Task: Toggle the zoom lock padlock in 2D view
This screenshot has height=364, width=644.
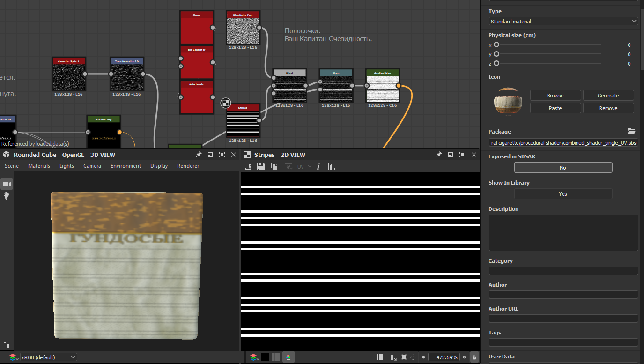Action: point(474,357)
